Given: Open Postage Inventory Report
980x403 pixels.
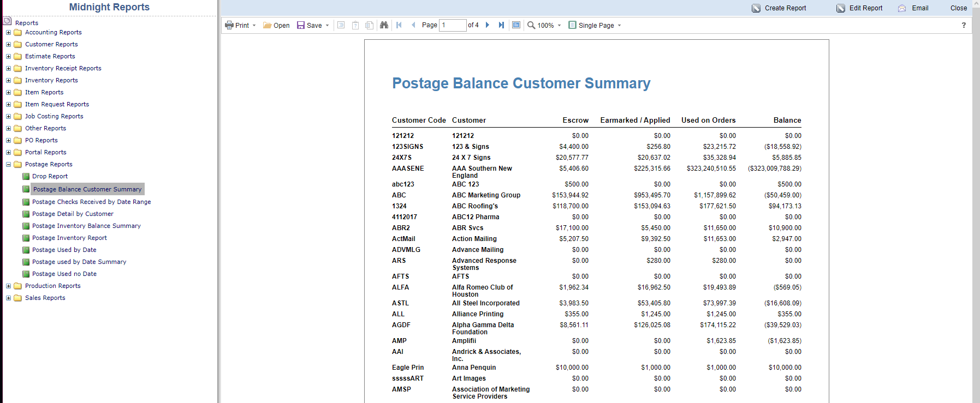Looking at the screenshot, I should (69, 238).
